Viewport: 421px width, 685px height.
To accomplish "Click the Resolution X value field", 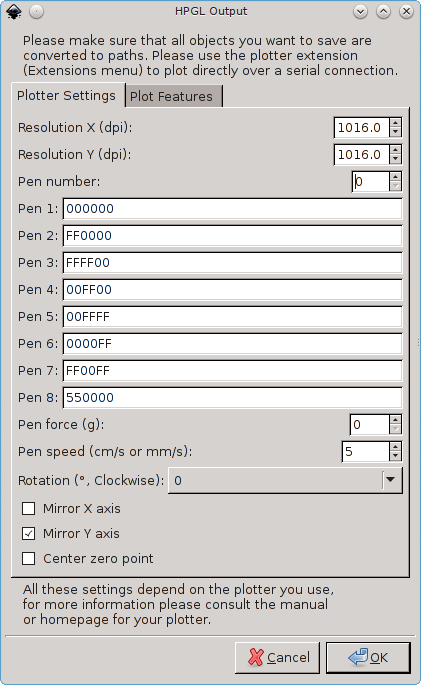I will tap(361, 128).
